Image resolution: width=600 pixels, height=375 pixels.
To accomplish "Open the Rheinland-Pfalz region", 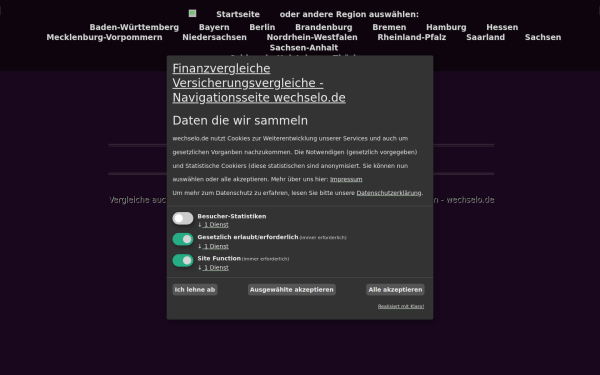I will point(412,37).
